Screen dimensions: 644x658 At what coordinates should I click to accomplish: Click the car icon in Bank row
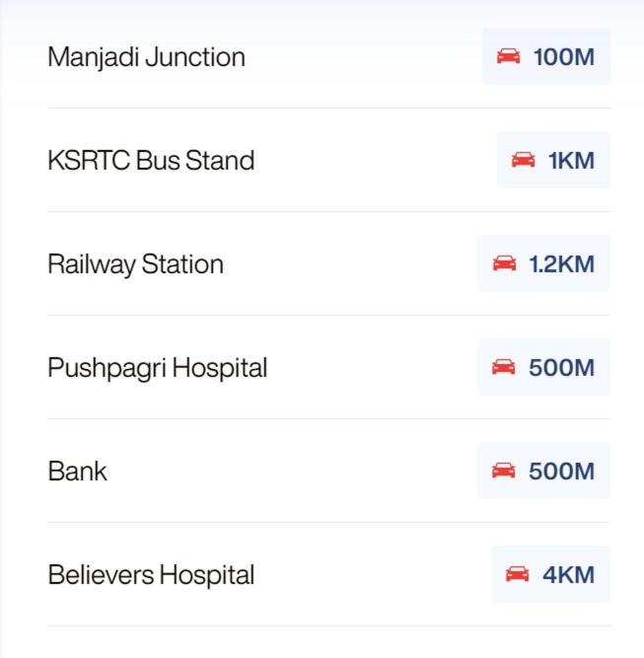503,471
